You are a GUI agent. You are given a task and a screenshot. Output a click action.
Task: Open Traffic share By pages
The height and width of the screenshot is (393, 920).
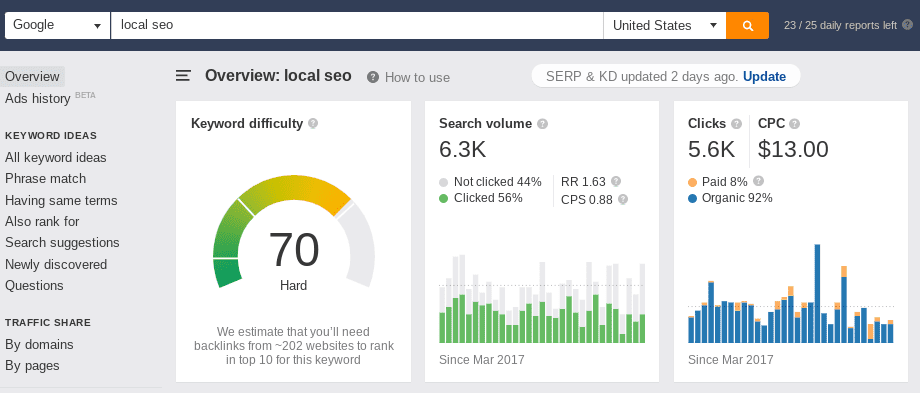pos(32,366)
